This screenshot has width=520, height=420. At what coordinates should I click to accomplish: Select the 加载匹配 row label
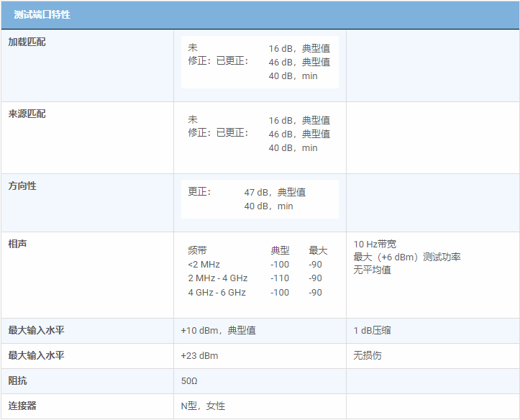click(27, 42)
